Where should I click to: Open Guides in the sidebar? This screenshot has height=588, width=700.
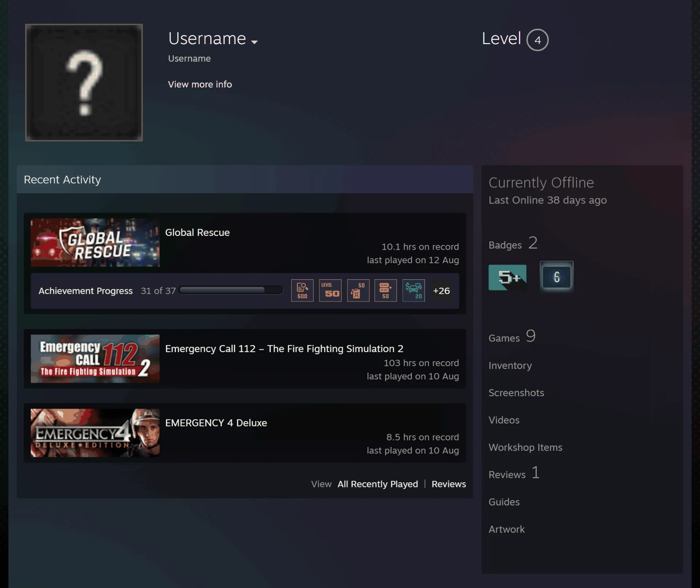(x=504, y=502)
